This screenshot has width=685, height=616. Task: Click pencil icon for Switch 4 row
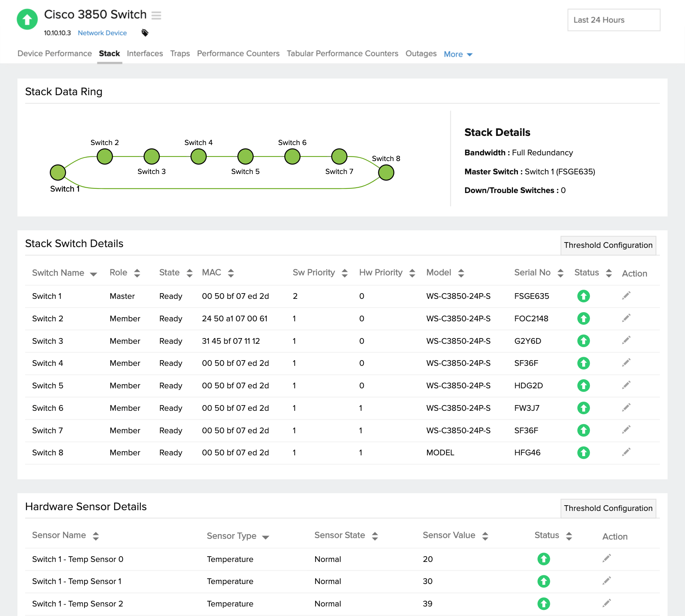point(626,363)
